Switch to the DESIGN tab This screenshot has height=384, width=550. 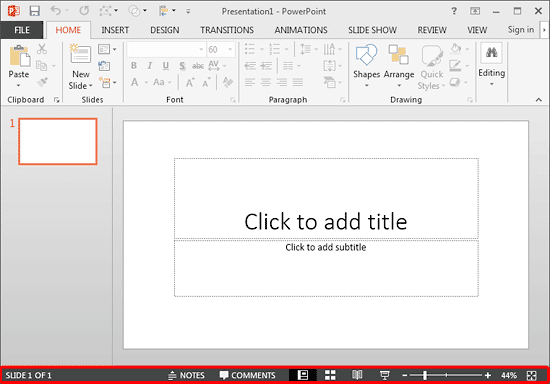point(165,30)
